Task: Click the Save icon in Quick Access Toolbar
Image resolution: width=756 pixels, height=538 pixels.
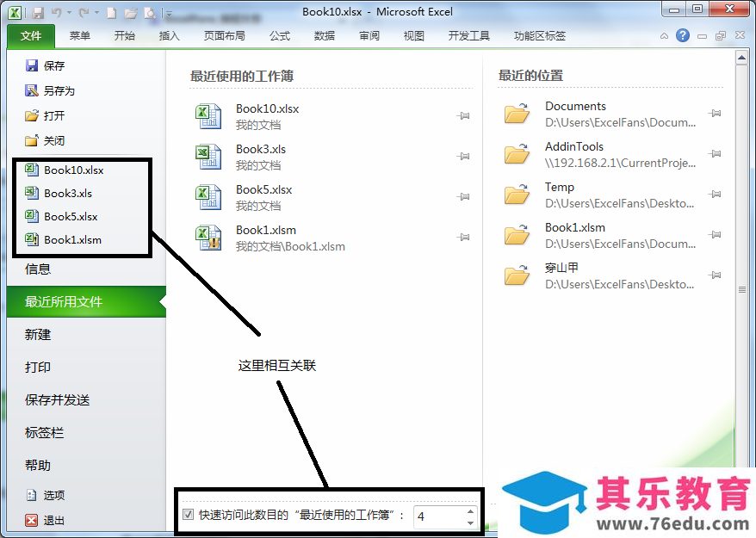Action: click(38, 13)
